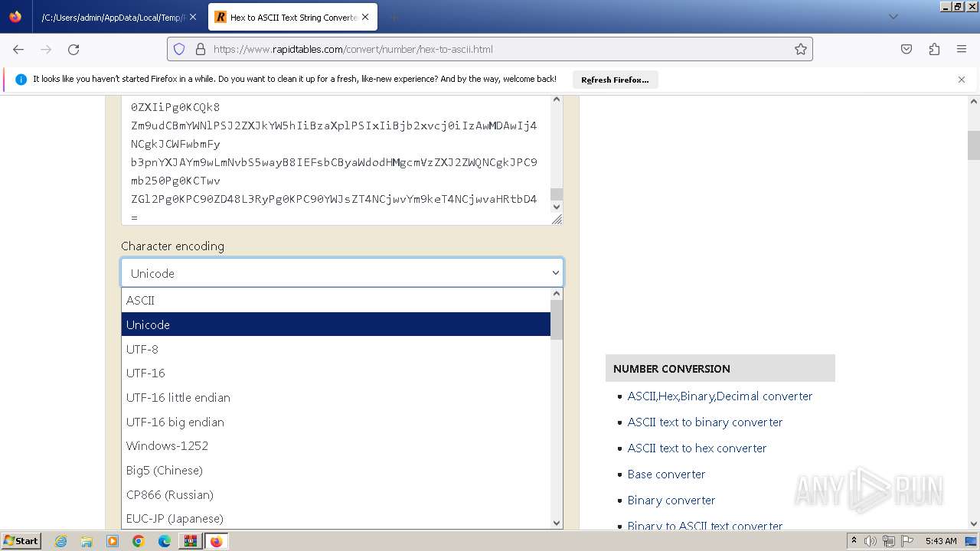
Task: Click the volume speaker tray icon
Action: coord(871,541)
